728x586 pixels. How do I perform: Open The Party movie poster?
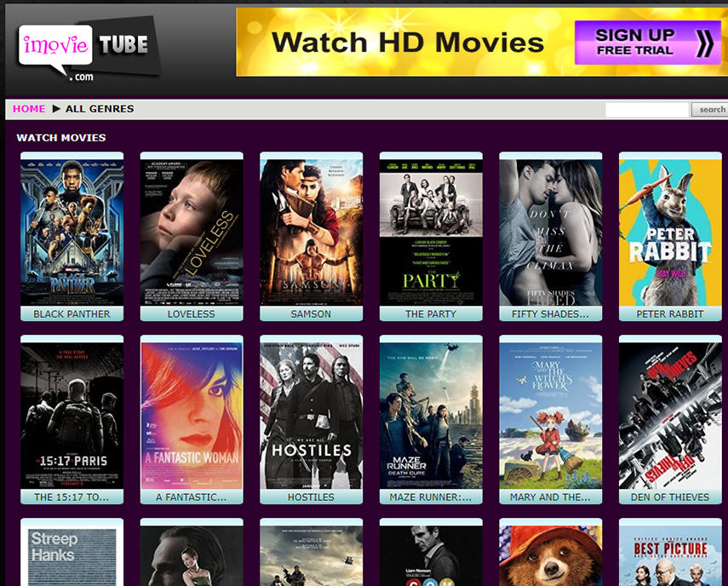(431, 233)
